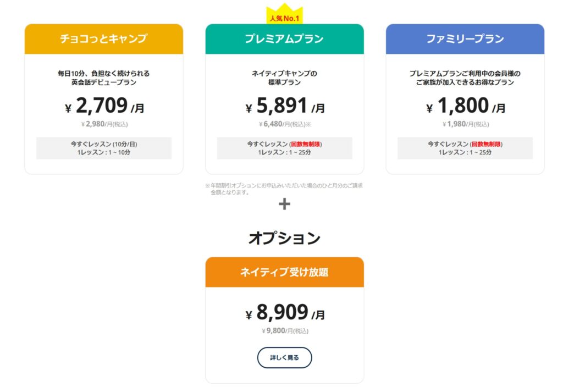Click the オプション section heading
This screenshot has height=392, width=563.
[x=284, y=238]
